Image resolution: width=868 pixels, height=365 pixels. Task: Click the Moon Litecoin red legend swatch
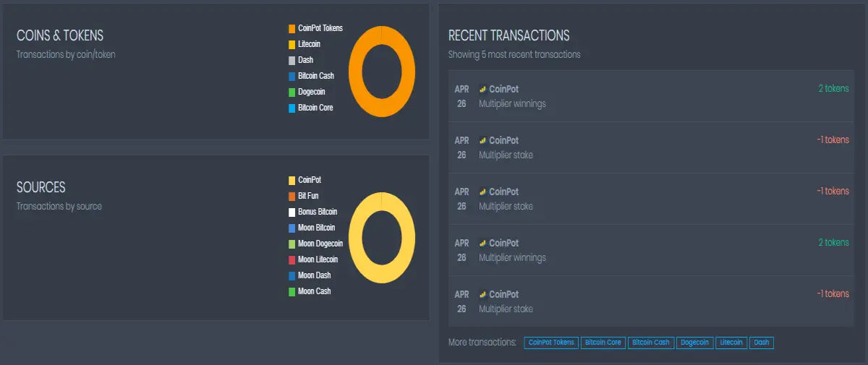point(292,259)
